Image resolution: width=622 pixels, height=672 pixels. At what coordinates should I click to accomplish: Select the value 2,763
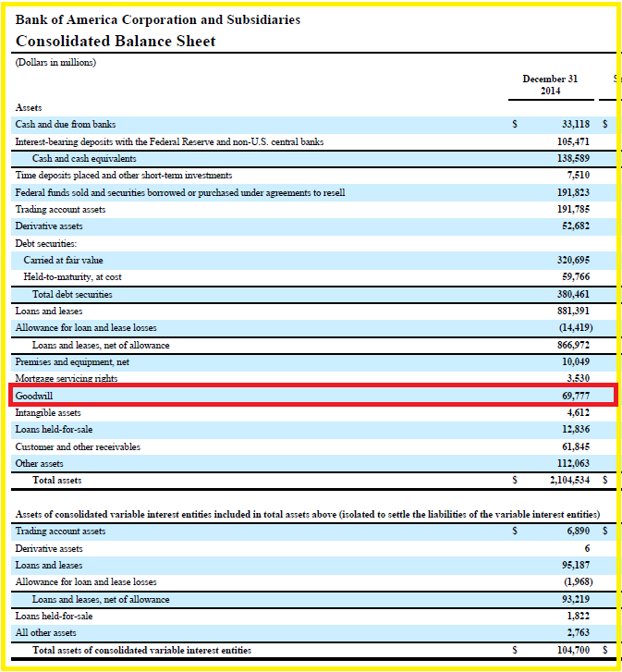pyautogui.click(x=579, y=632)
